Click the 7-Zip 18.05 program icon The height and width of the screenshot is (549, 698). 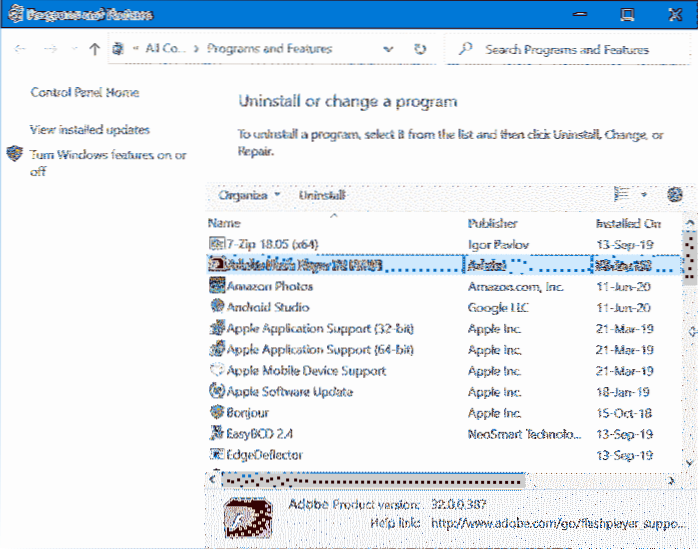[218, 243]
